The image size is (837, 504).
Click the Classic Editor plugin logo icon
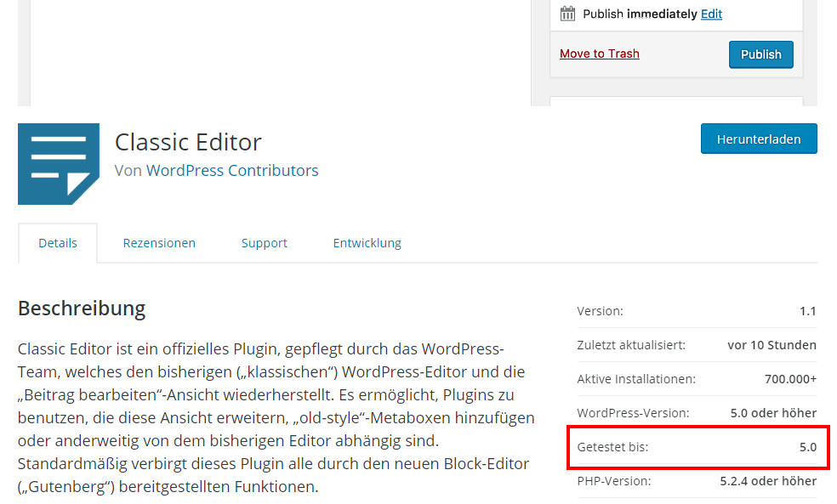pos(59,164)
